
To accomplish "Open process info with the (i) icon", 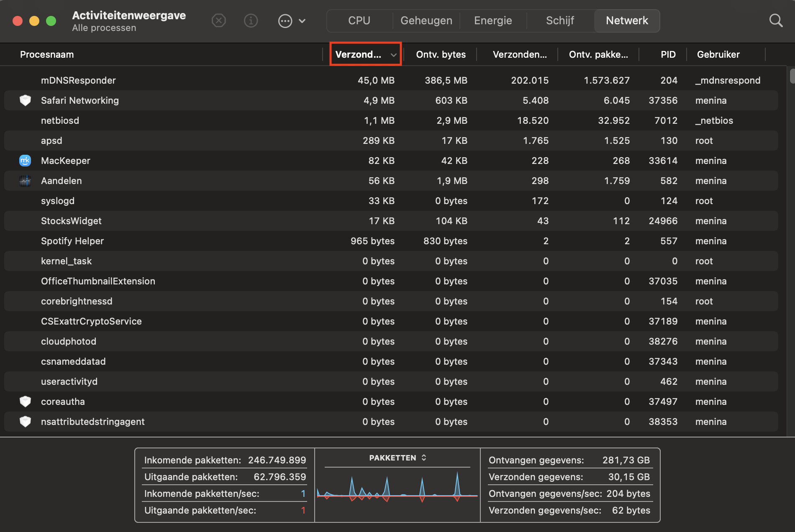I will [x=251, y=20].
